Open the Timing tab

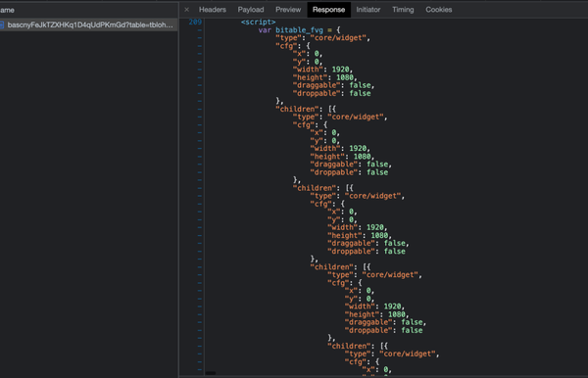click(403, 10)
